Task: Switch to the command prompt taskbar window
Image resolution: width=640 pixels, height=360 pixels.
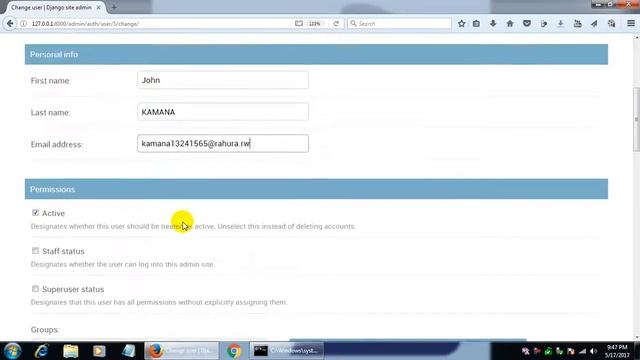Action: (287, 351)
